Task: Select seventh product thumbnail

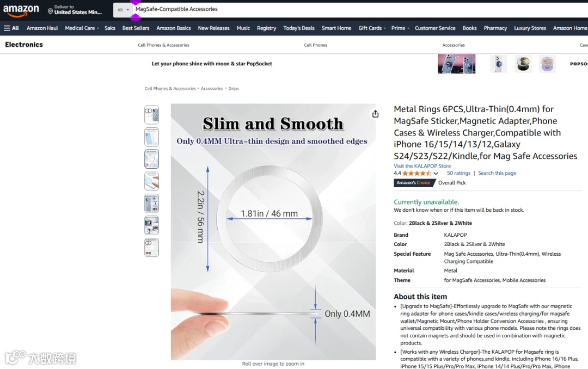Action: tap(151, 248)
